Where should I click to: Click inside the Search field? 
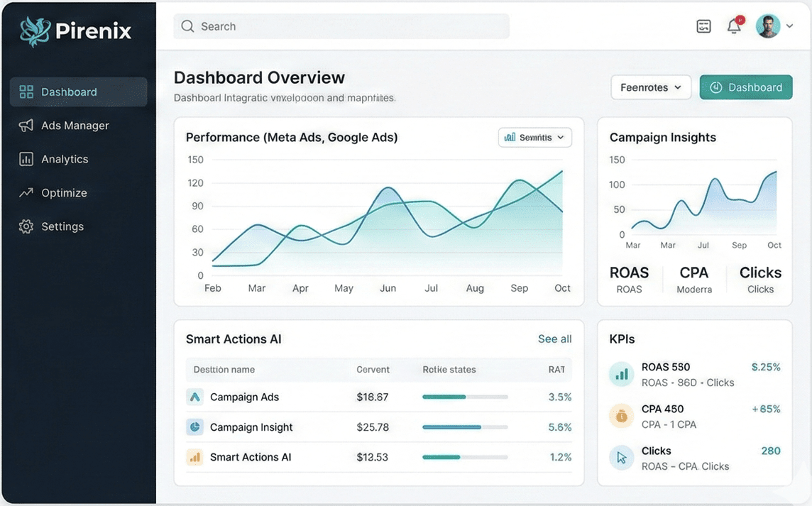pyautogui.click(x=341, y=26)
